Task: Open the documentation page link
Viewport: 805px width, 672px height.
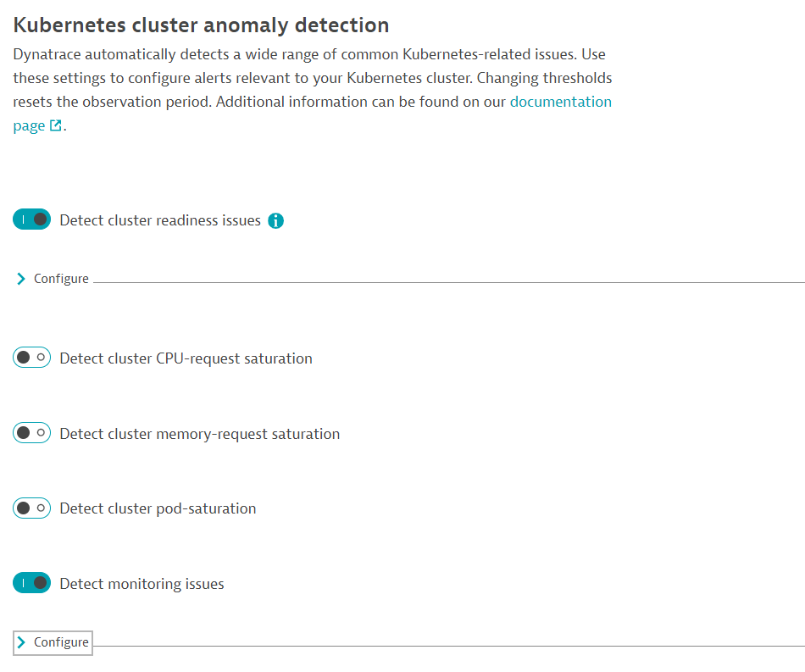Action: pos(560,102)
